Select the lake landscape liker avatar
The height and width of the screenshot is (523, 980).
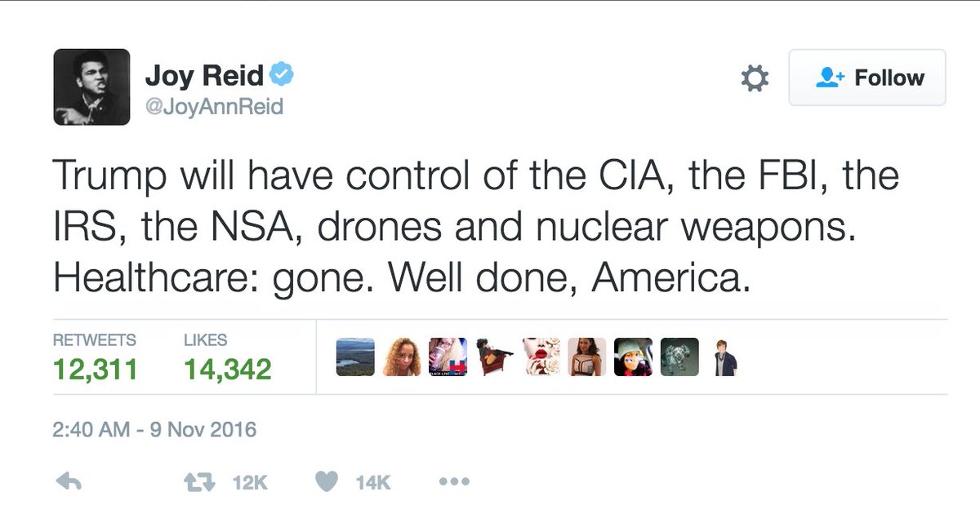point(355,357)
